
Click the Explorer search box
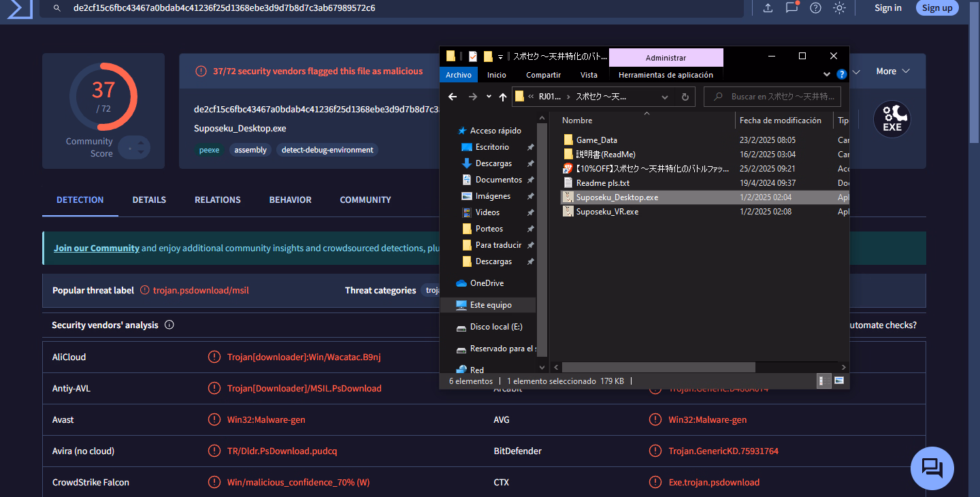[772, 97]
